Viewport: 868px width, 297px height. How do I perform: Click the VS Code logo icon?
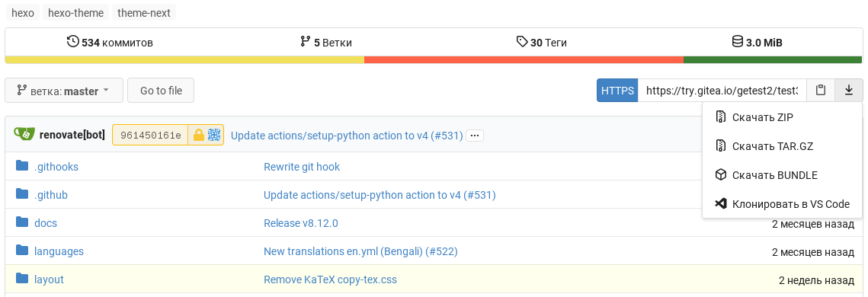(720, 204)
